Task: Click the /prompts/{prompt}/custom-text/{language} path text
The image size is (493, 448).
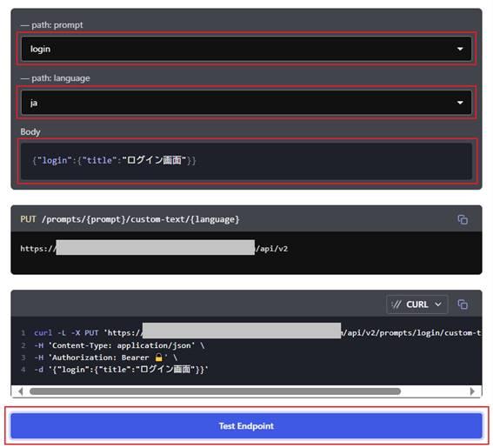Action: pos(141,219)
